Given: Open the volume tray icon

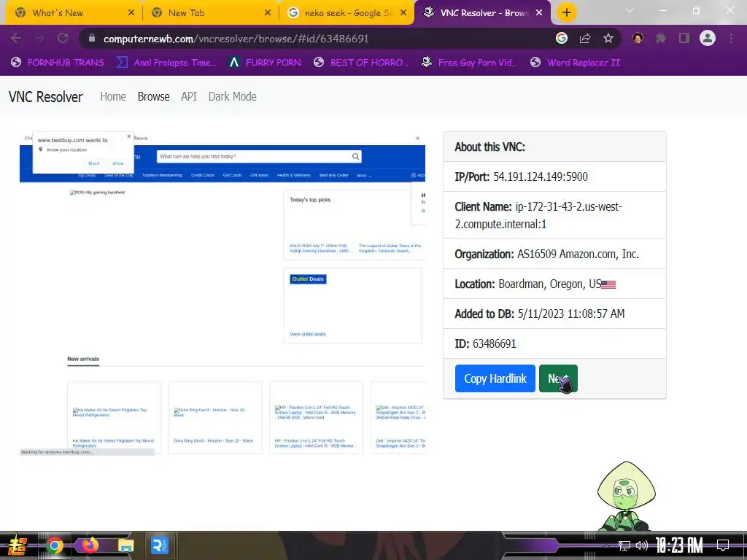Looking at the screenshot, I should click(x=642, y=545).
